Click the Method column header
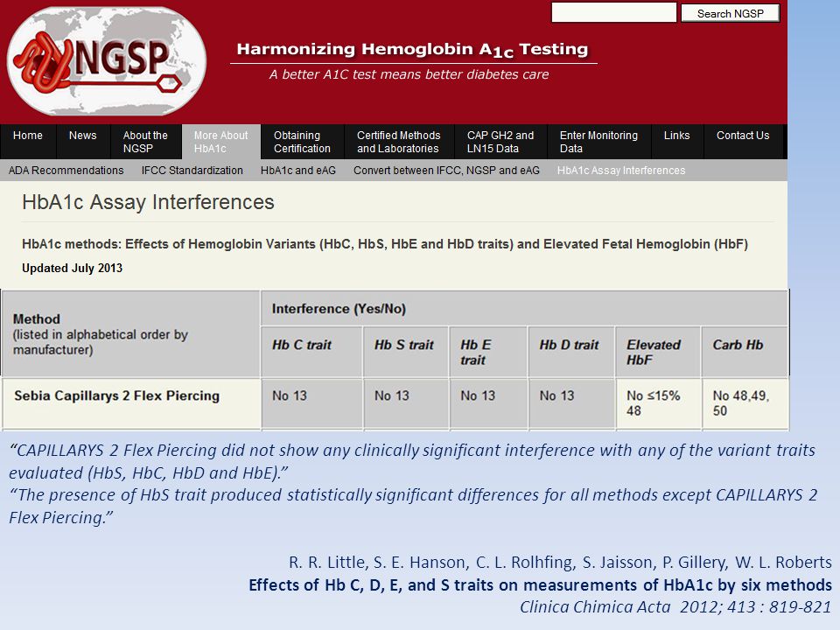Viewport: 840px width, 630px height. [130, 333]
